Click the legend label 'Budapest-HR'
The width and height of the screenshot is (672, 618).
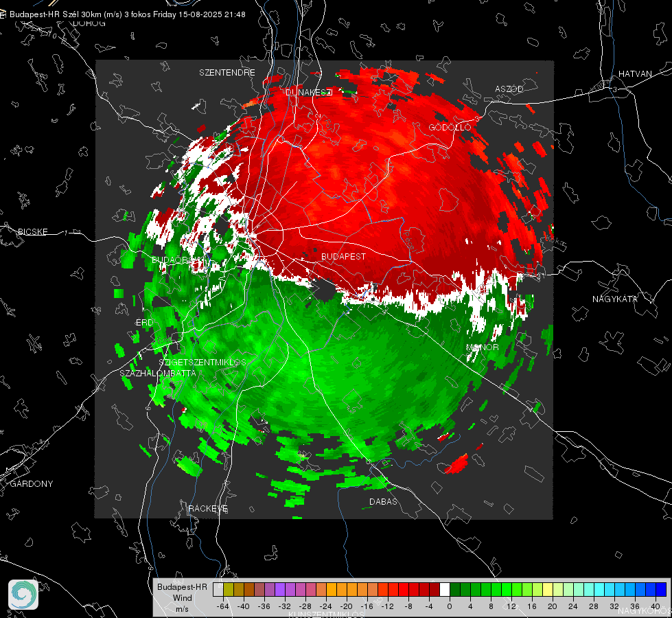(182, 587)
